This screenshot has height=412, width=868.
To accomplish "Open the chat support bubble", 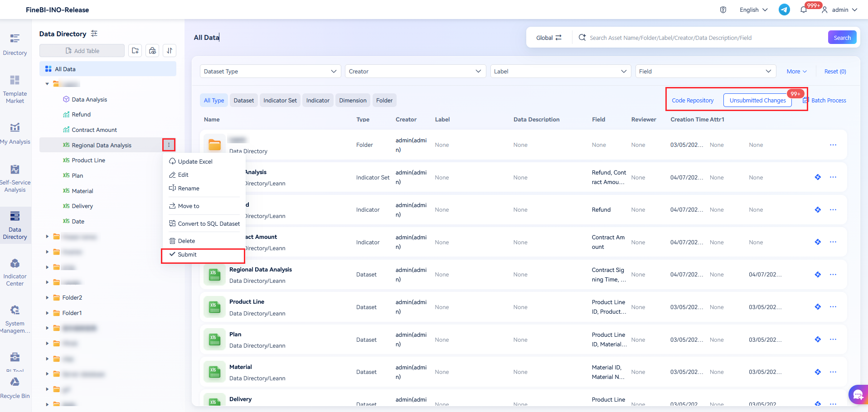I will coord(858,395).
